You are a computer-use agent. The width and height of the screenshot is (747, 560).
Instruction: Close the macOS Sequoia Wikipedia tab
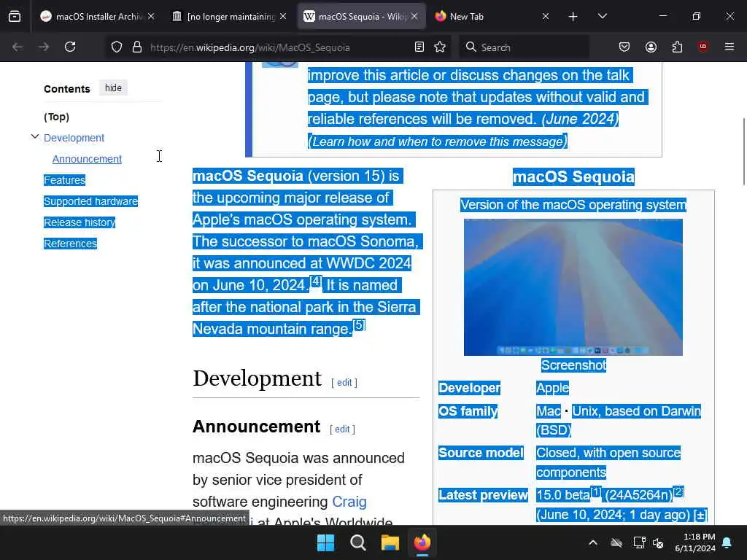pos(414,16)
